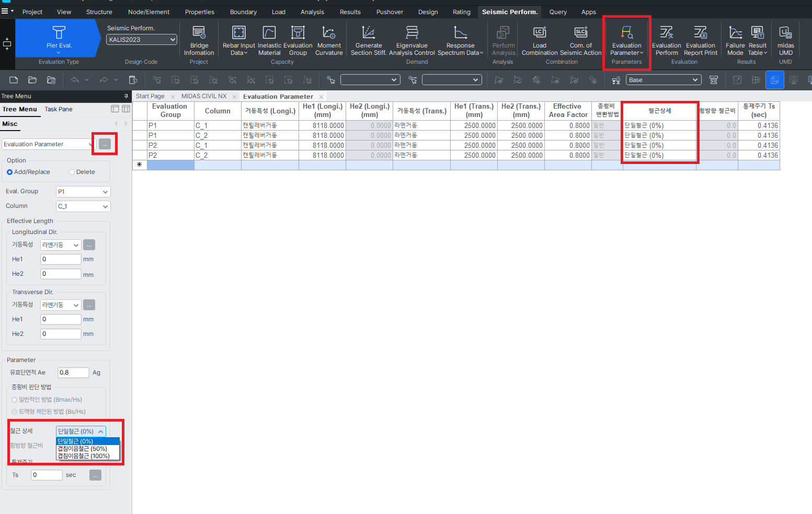Screen dimensions: 812x514
Task: Switch to the Task Pane tab
Action: coord(59,109)
